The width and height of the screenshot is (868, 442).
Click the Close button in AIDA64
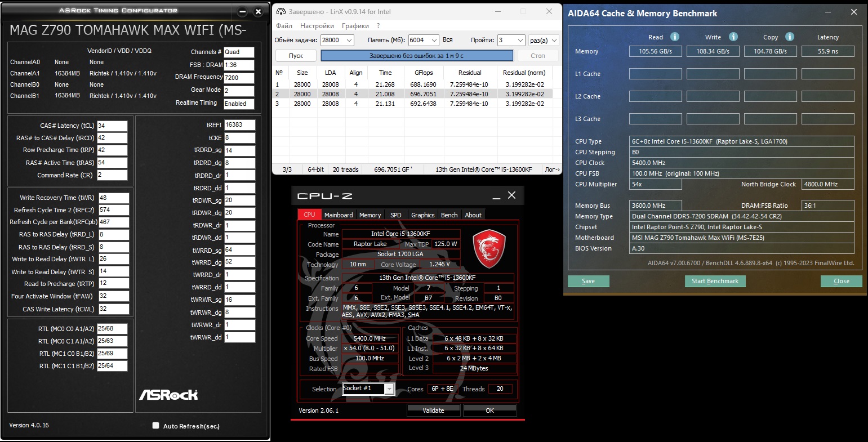click(842, 281)
